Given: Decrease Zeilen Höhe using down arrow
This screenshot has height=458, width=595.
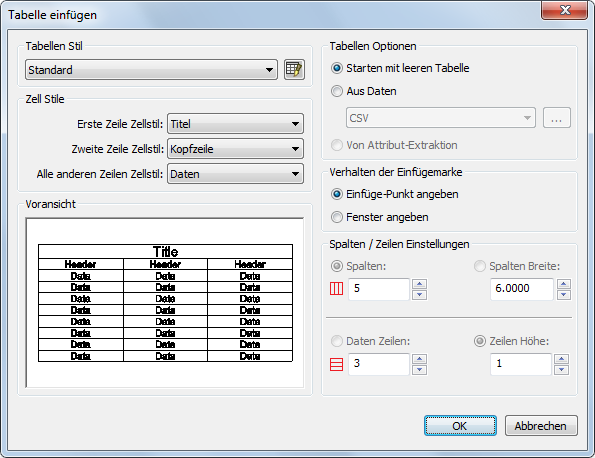Looking at the screenshot, I should 562,370.
